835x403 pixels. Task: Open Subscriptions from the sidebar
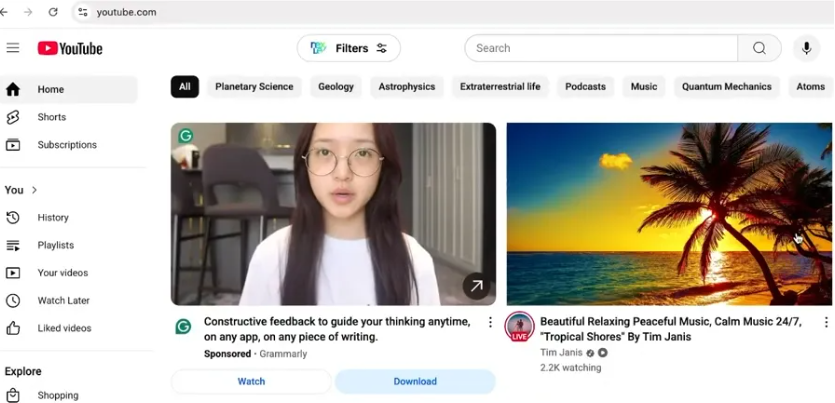[x=69, y=145]
